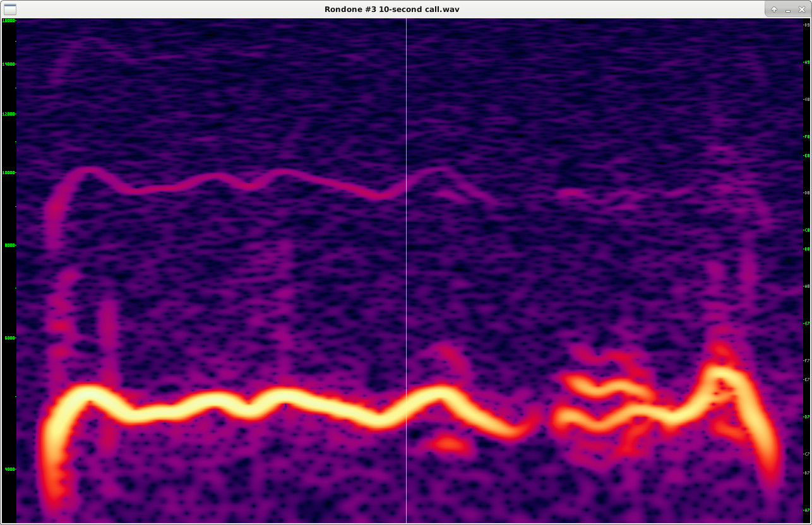
Task: Click the 6000 Hz frequency axis label
Action: (x=9, y=338)
